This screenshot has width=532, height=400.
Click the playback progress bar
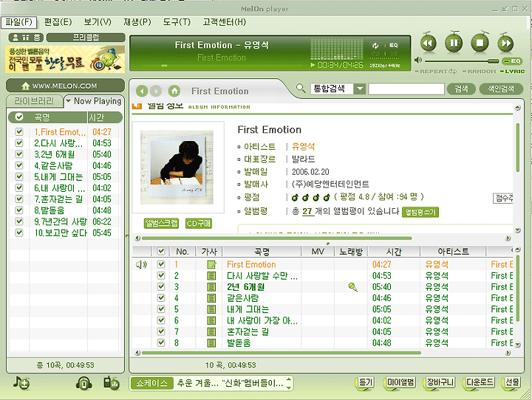(x=220, y=66)
